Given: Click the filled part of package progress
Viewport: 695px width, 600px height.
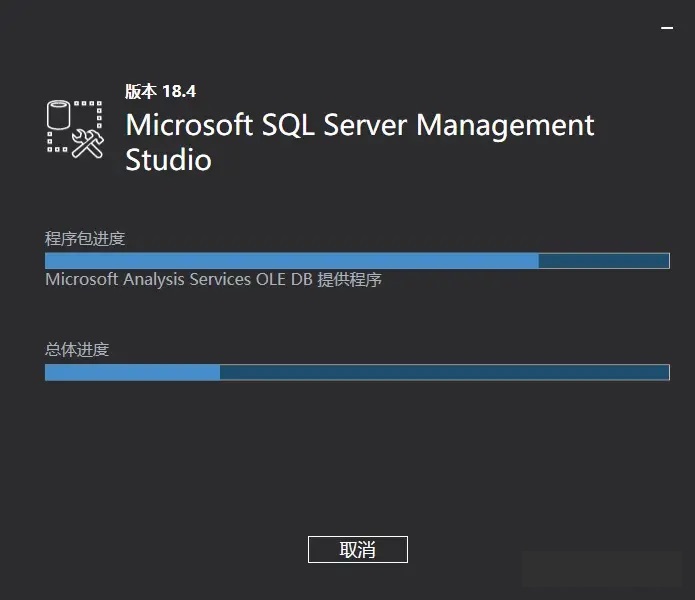Looking at the screenshot, I should point(290,261).
